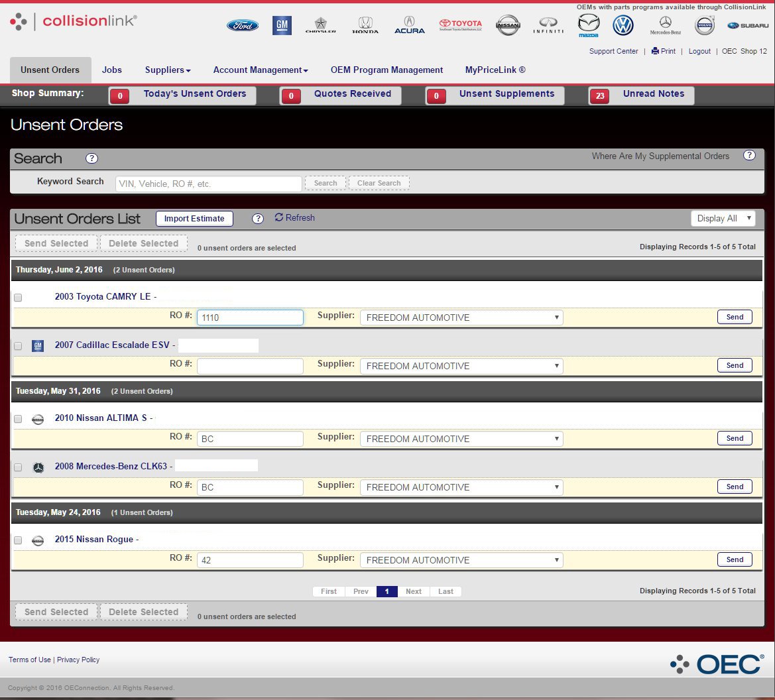Open OEM Program Management tab
The image size is (775, 700).
pyautogui.click(x=387, y=70)
